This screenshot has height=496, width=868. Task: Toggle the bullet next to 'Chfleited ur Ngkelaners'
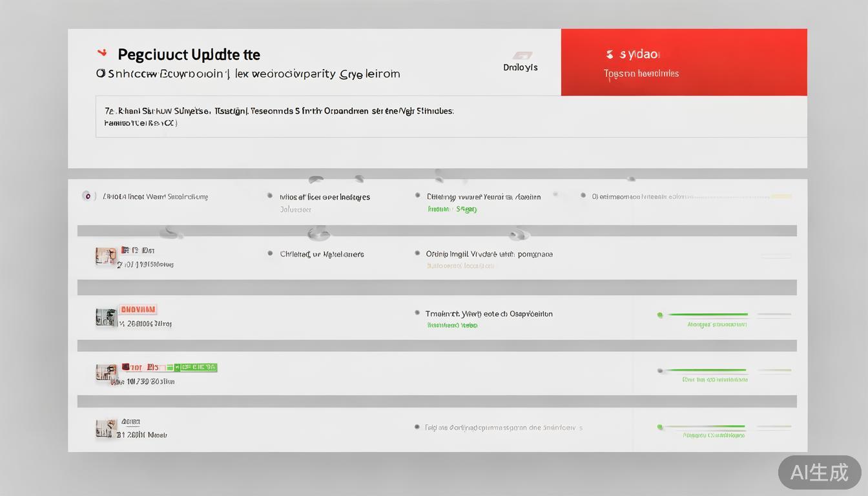click(x=270, y=254)
